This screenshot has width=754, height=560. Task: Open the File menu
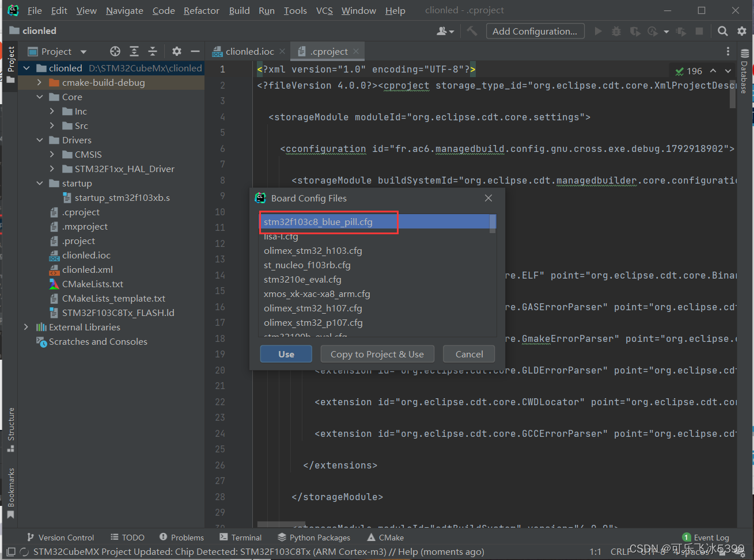(35, 10)
